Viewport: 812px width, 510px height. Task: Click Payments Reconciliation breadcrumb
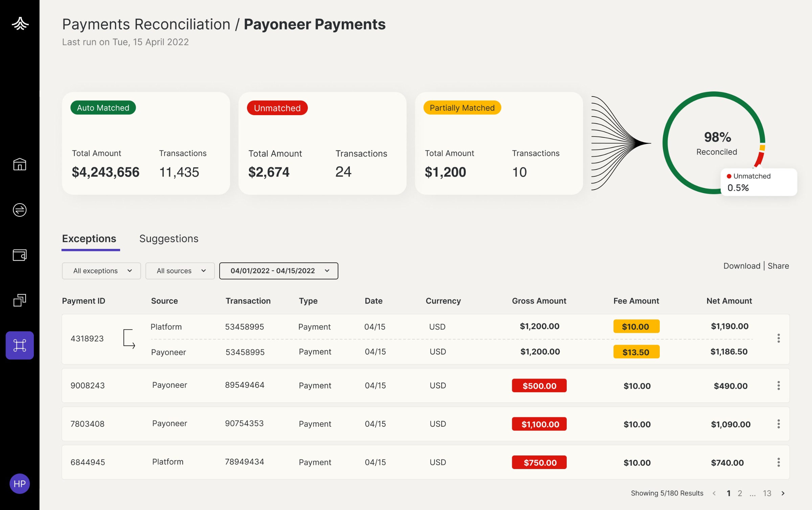pyautogui.click(x=146, y=24)
